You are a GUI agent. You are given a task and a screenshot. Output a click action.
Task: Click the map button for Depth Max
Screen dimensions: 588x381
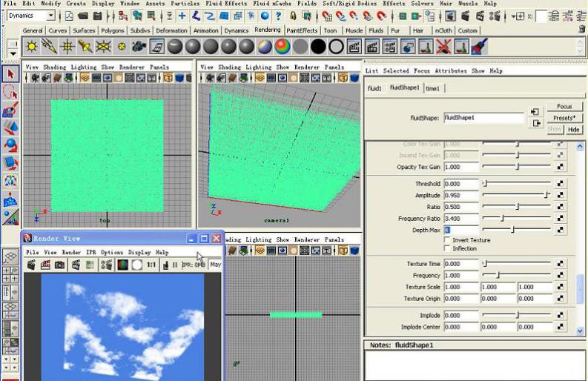pos(561,230)
